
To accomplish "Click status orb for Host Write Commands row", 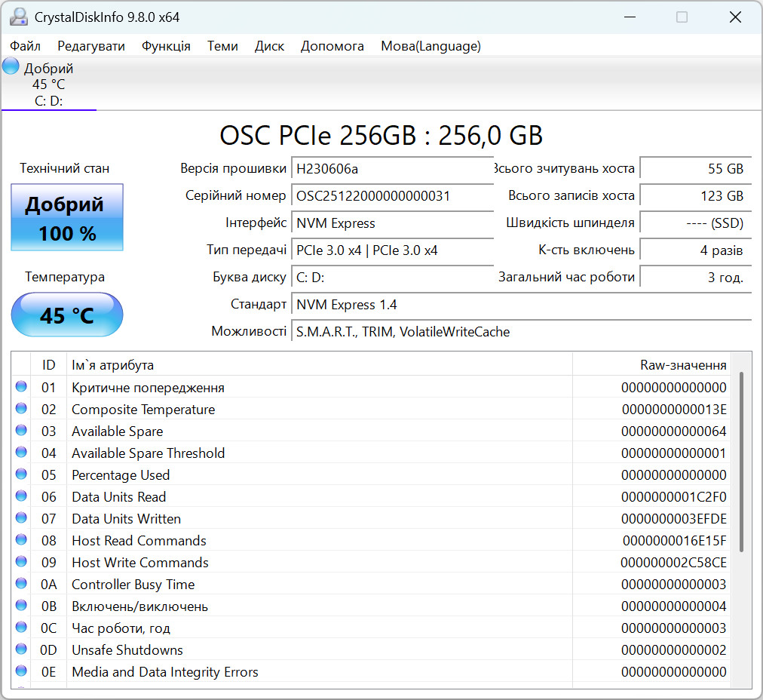I will pos(21,562).
